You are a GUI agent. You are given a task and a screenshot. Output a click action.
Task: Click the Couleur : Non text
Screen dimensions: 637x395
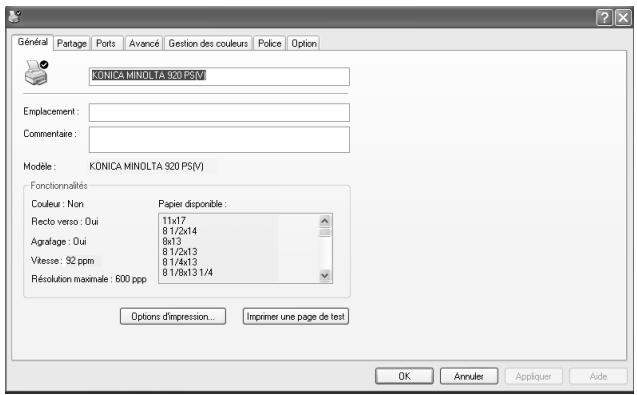click(x=57, y=204)
